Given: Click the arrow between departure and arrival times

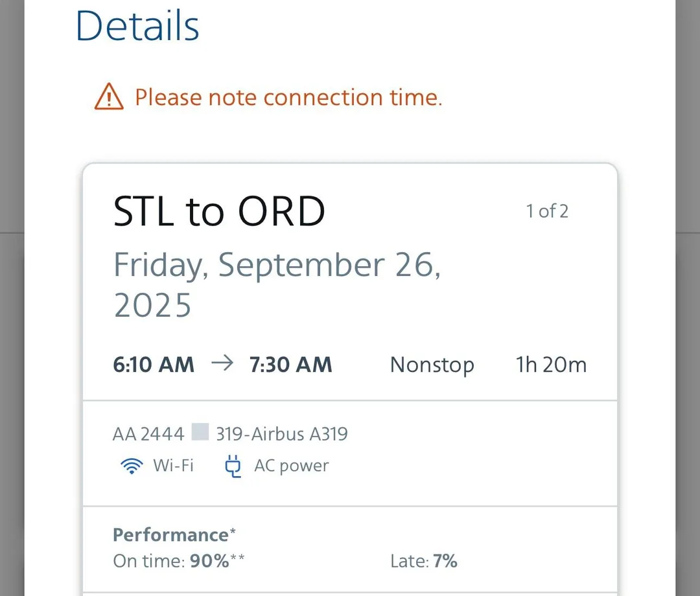Looking at the screenshot, I should (x=222, y=364).
